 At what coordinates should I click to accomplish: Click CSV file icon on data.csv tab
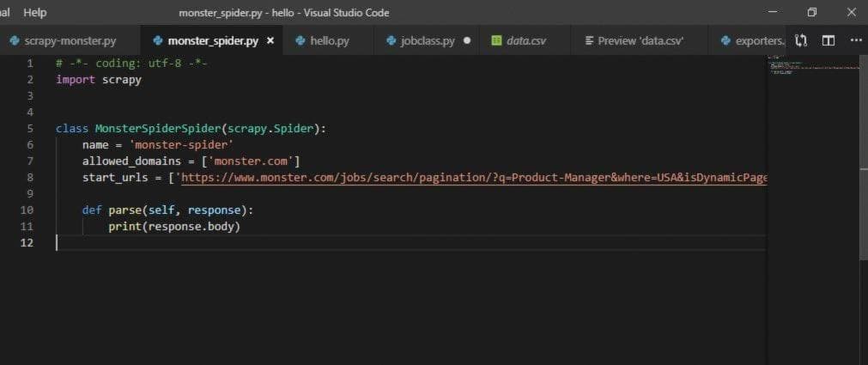(x=496, y=40)
